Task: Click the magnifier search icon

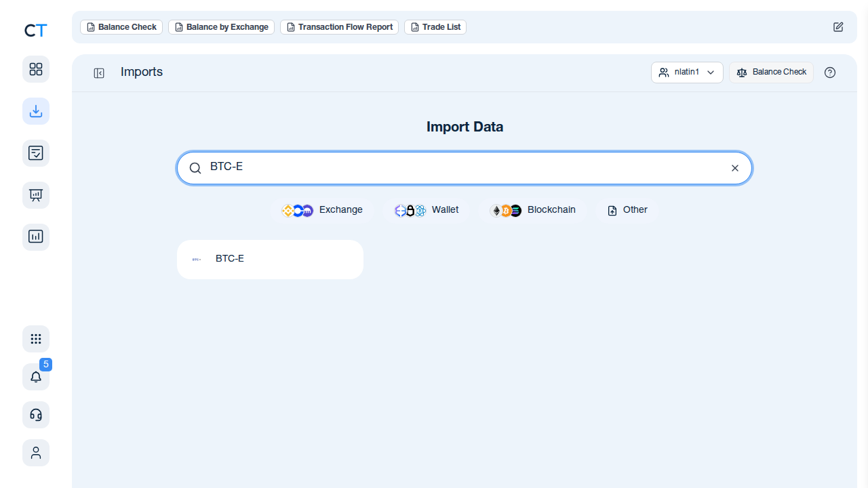Action: (x=195, y=168)
